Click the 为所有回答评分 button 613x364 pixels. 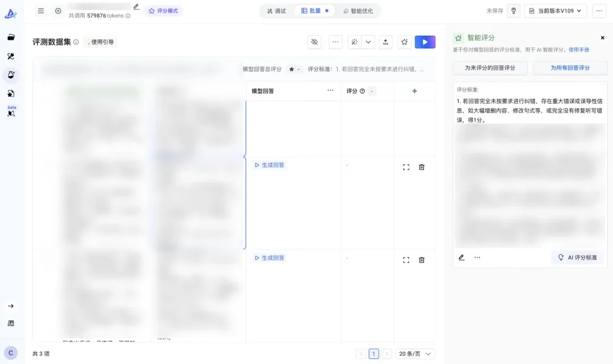[570, 67]
